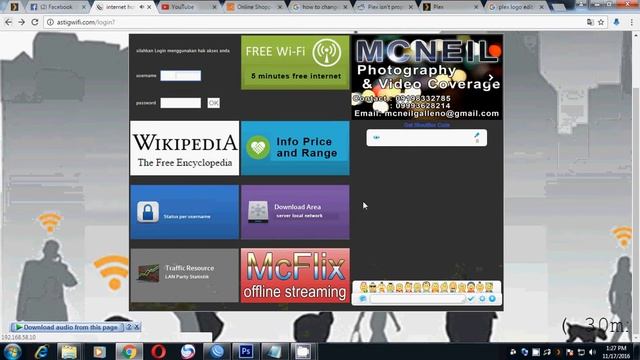Screen dimensions: 640x360
Task: Open the McFlix offline streaming tile
Action: (295, 276)
